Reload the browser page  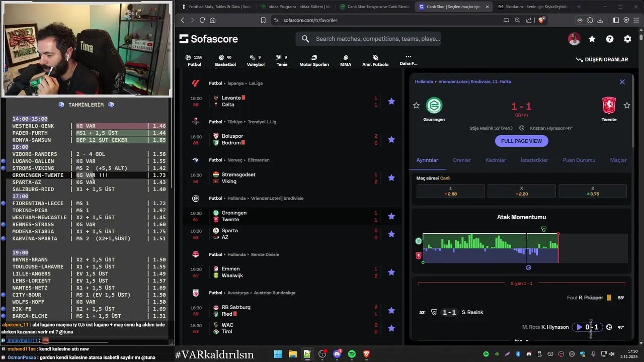pos(202,20)
